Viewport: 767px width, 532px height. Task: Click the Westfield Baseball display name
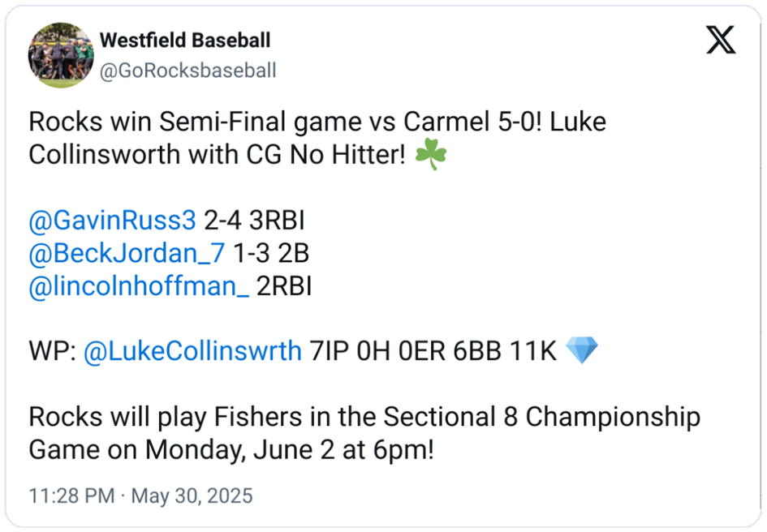coord(185,40)
